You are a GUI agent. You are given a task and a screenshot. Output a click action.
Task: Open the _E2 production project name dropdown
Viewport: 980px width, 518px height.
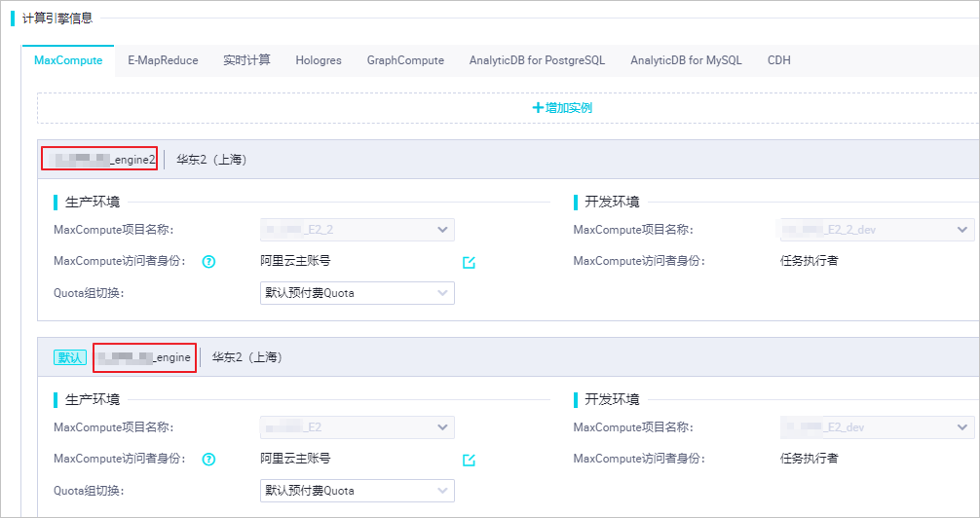357,427
